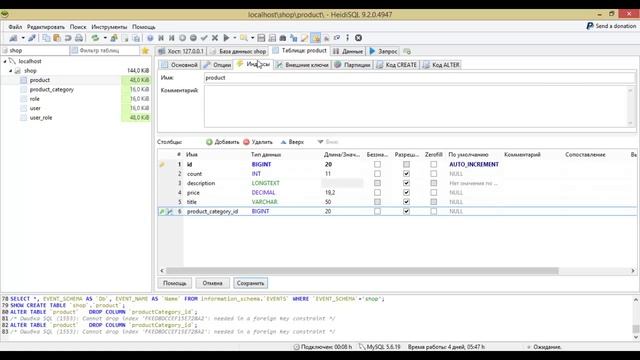Image resolution: width=640 pixels, height=360 pixels.
Task: Open run query dropdown arrow
Action: tap(235, 38)
